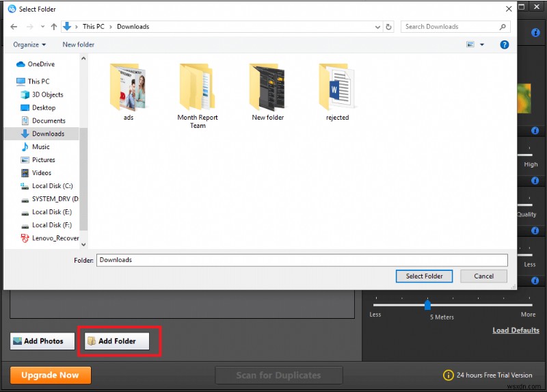Open SYSTEM_DRV drive in sidebar
This screenshot has height=392, width=547.
pos(55,199)
